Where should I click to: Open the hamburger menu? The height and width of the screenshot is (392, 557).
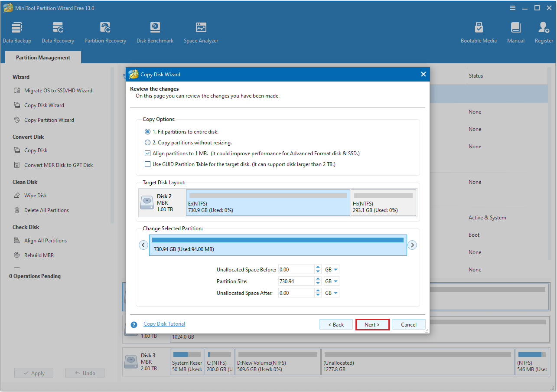click(513, 8)
